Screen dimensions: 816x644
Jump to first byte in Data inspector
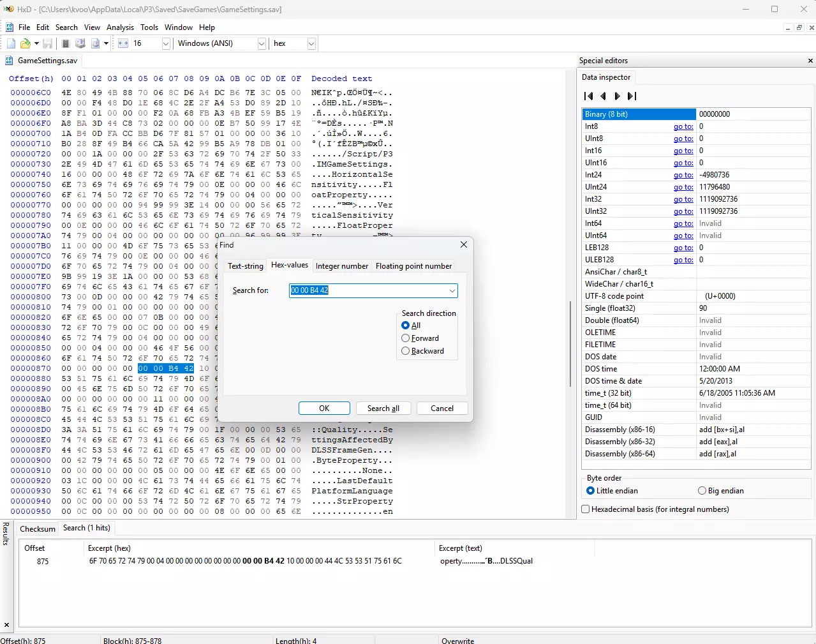coord(588,96)
